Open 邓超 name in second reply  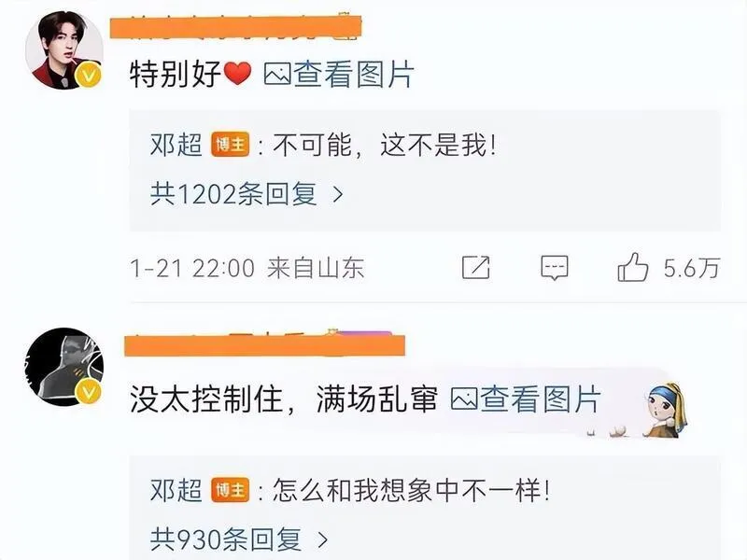[x=176, y=490]
